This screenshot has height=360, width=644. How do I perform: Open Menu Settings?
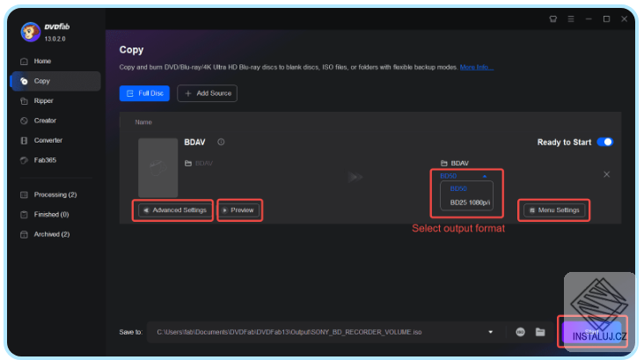coord(554,210)
